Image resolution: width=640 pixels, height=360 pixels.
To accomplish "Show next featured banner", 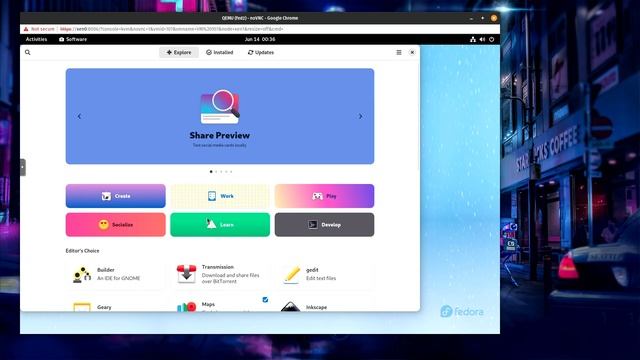I will point(360,116).
